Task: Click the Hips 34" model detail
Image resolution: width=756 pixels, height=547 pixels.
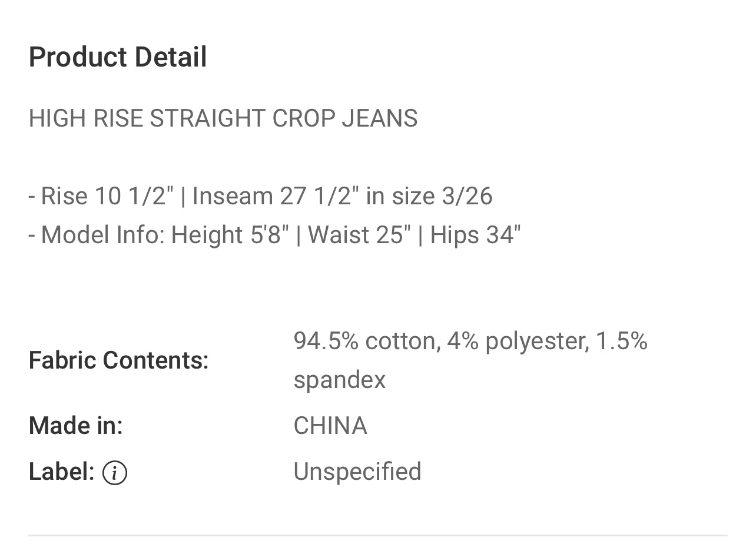Action: click(x=475, y=235)
